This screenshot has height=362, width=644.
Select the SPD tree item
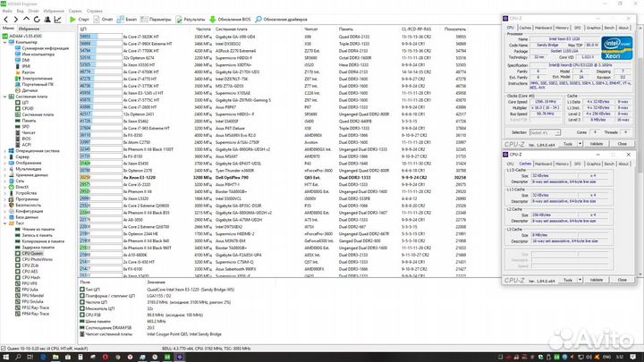25,127
